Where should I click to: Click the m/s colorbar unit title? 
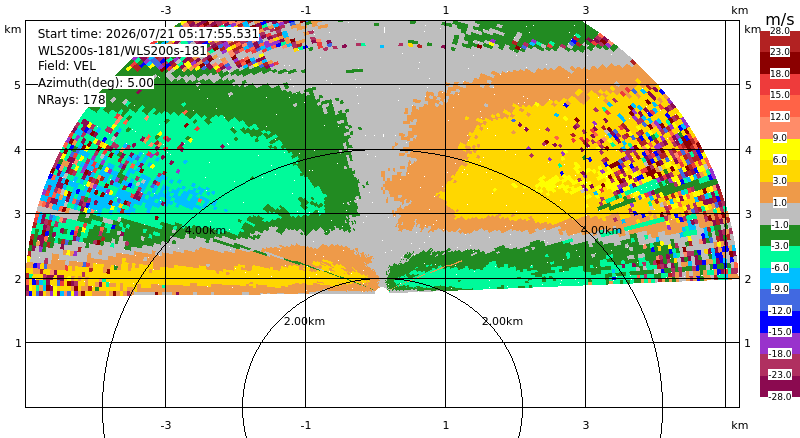[x=780, y=19]
